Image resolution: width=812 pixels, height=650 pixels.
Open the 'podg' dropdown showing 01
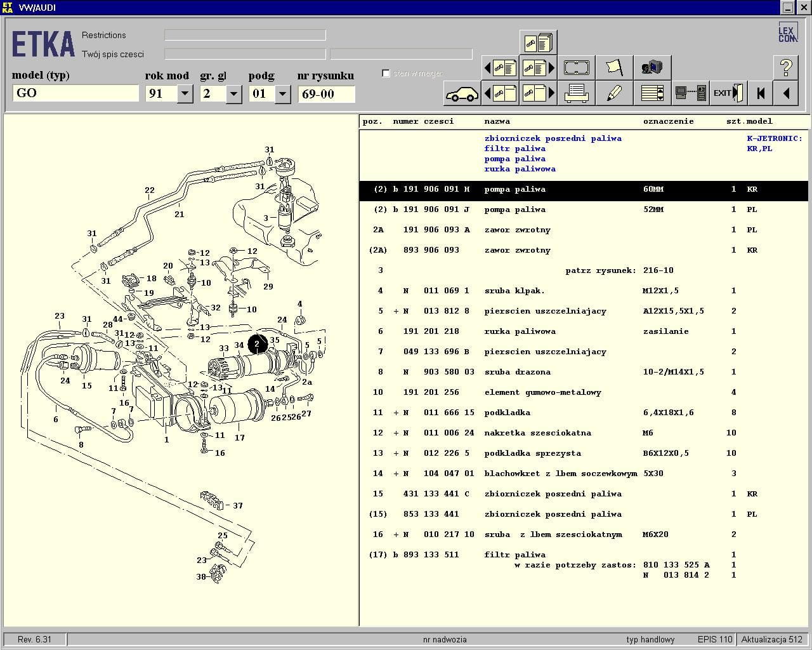coord(282,94)
